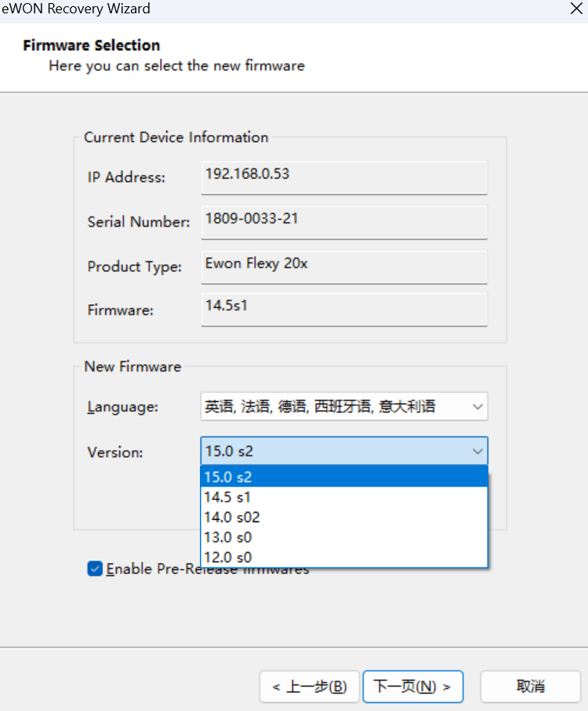This screenshot has width=588, height=711.
Task: Click the Firmware field showing 14.5s1
Action: click(x=344, y=309)
